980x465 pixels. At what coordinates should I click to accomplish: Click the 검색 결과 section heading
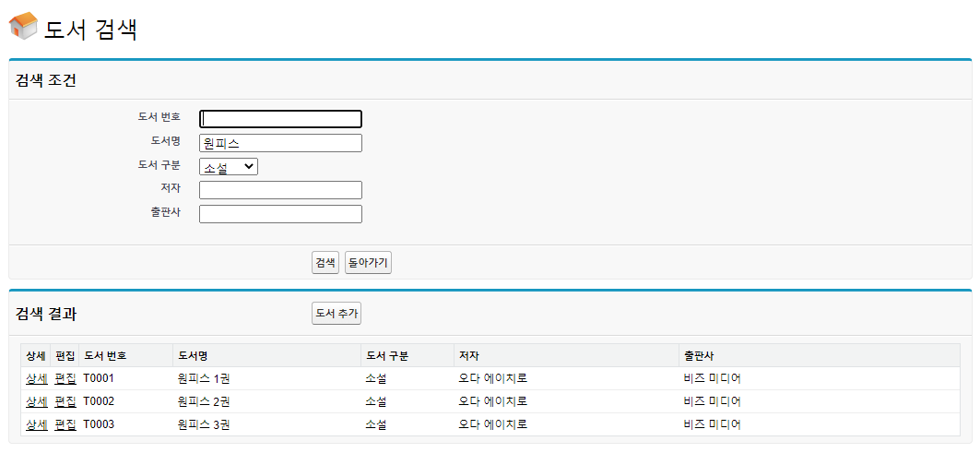[45, 315]
